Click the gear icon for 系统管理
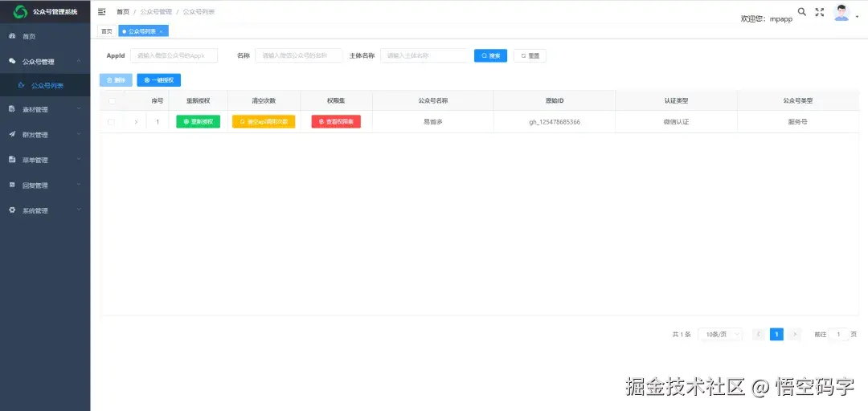This screenshot has height=411, width=868. [12, 210]
